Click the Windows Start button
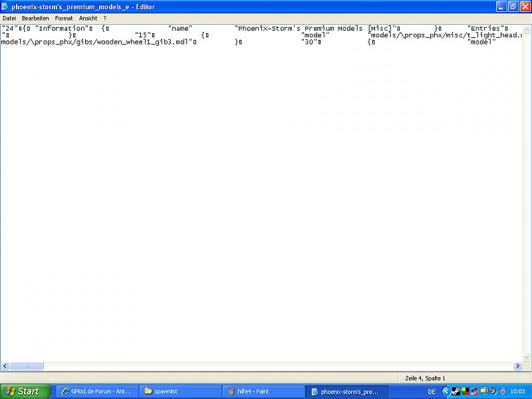 click(x=24, y=391)
